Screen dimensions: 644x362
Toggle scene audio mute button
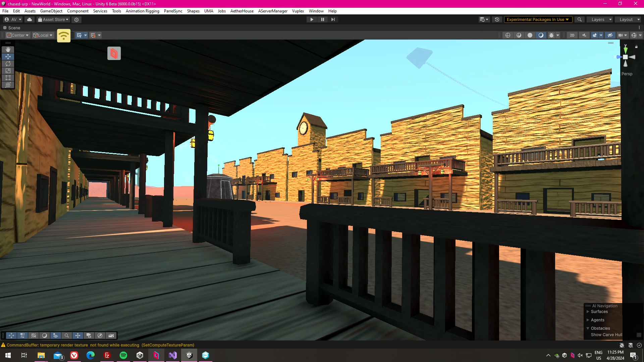coord(584,35)
